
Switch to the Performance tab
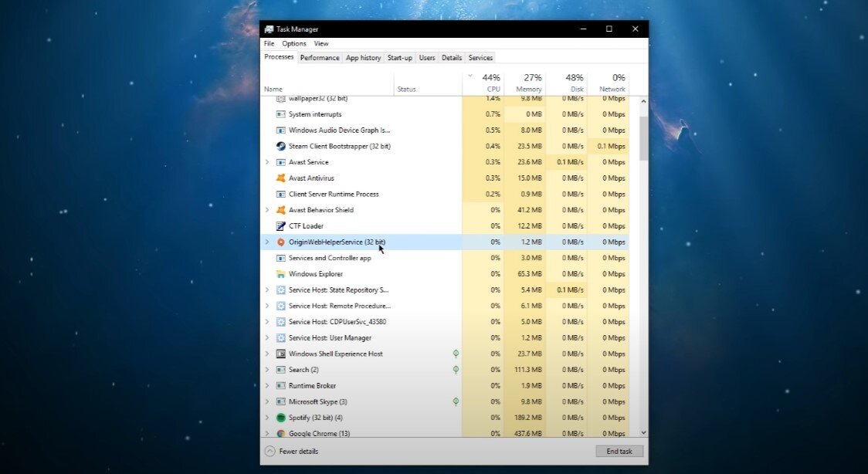click(x=320, y=58)
